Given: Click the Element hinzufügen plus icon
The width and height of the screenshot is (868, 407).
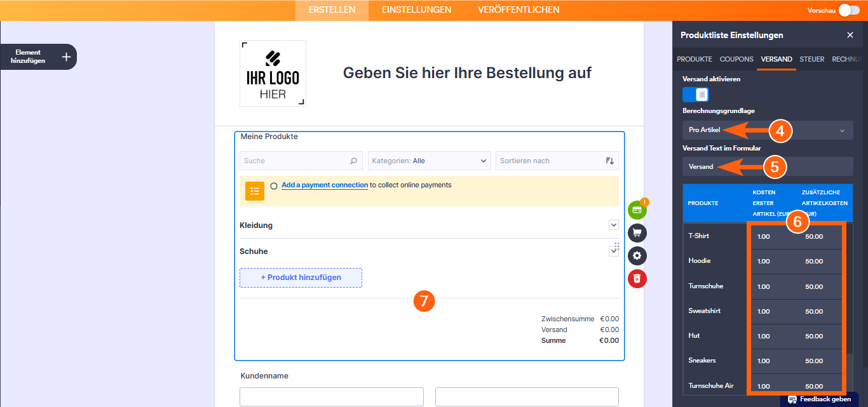Looking at the screenshot, I should point(65,57).
